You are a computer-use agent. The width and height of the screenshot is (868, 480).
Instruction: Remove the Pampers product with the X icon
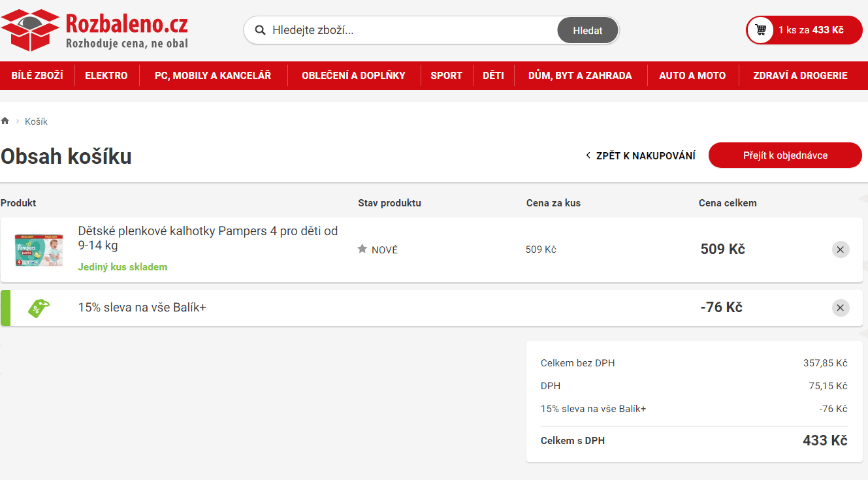point(841,249)
